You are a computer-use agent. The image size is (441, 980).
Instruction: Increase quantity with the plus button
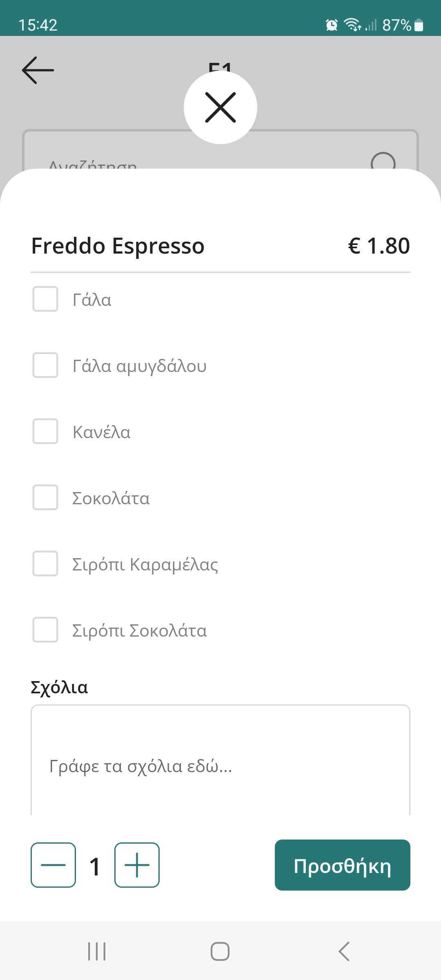click(137, 865)
